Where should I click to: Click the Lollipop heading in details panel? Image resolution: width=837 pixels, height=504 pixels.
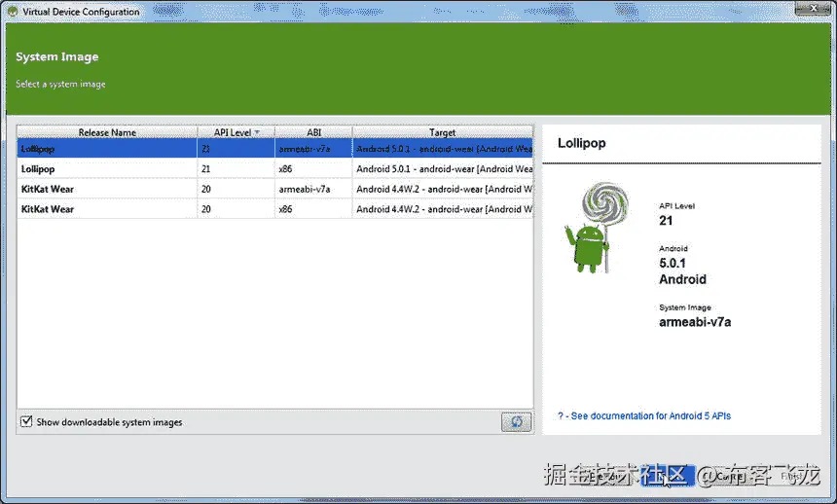(581, 143)
